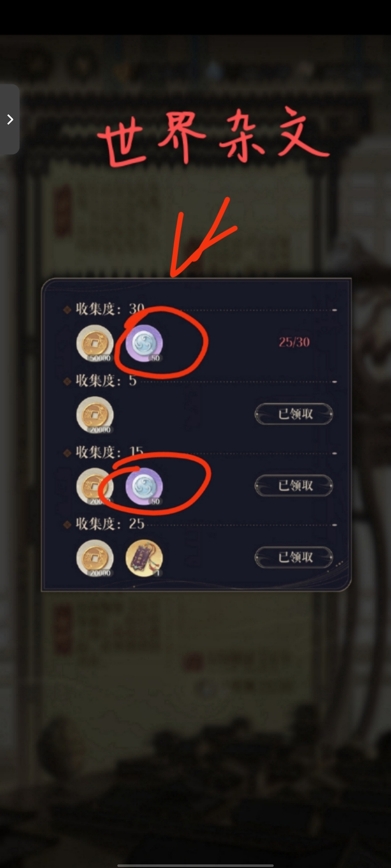Click 已领取 button for 收集度 5
This screenshot has height=868, width=391.
tap(294, 414)
